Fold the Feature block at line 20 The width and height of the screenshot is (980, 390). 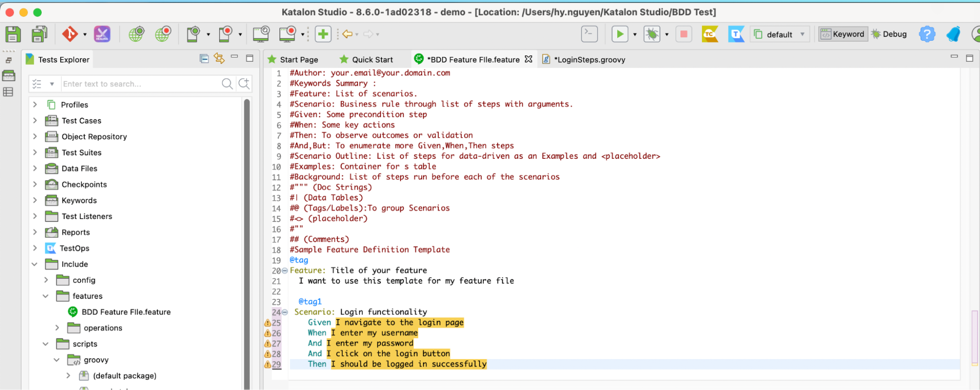click(x=285, y=270)
